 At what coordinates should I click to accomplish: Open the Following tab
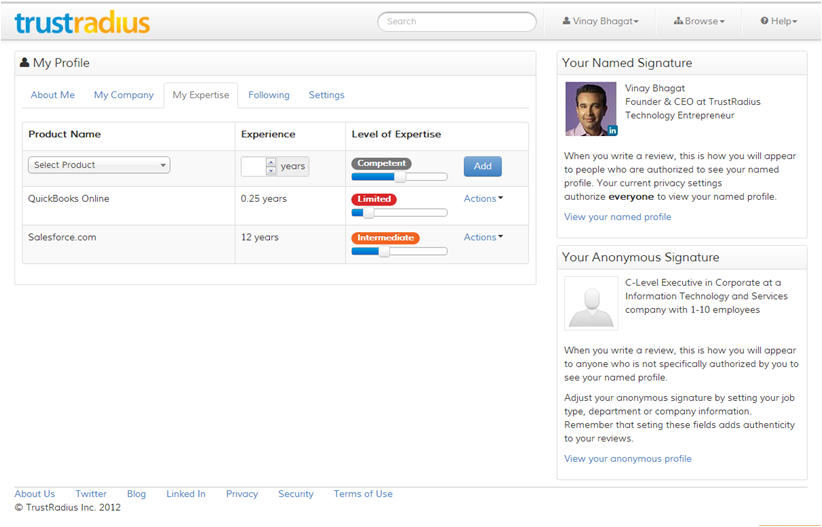269,95
